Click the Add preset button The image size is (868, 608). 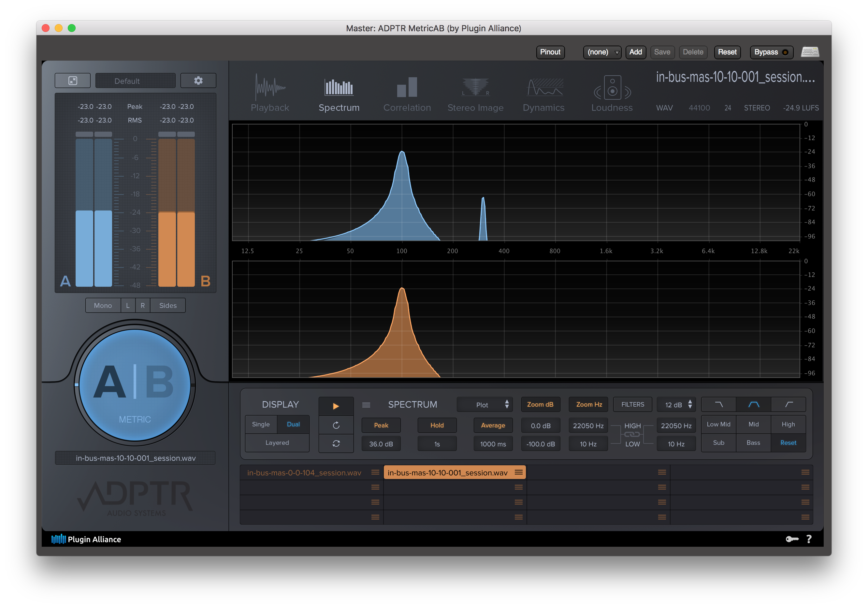(x=635, y=52)
